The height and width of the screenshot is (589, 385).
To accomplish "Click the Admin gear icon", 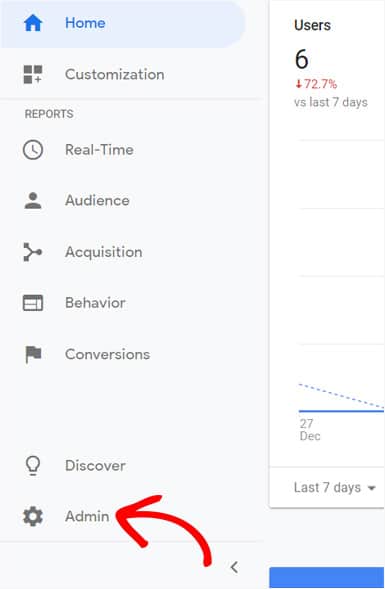I will point(33,517).
